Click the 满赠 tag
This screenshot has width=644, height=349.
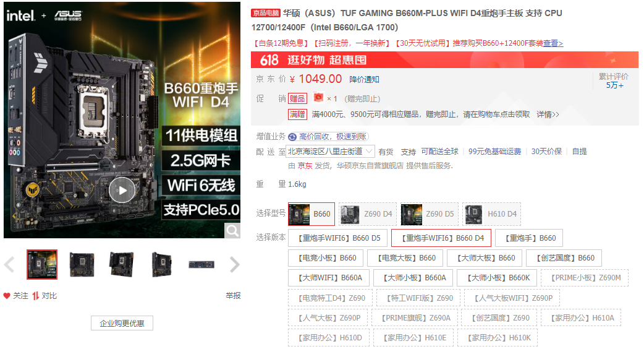297,114
